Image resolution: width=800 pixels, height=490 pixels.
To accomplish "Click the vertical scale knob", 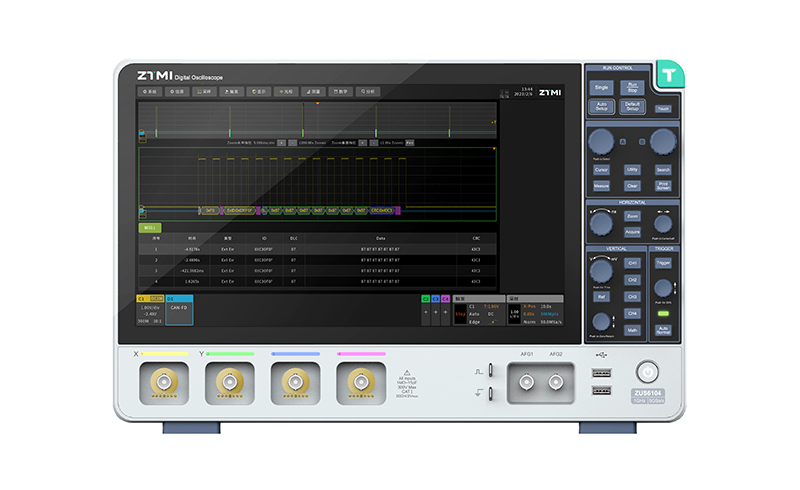I will tap(602, 271).
